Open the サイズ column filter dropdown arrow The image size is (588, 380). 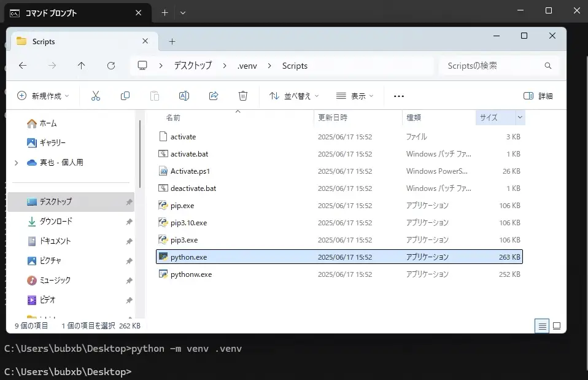(520, 117)
